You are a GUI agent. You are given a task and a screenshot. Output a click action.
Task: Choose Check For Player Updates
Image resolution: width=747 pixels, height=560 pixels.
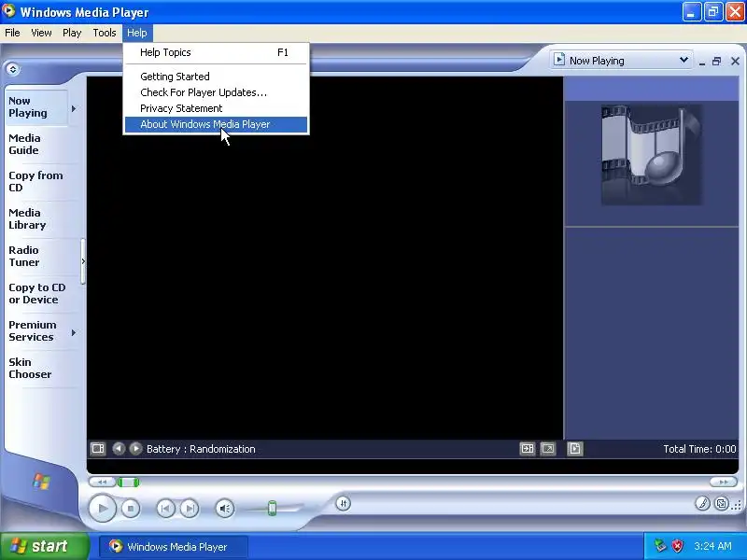tap(216, 92)
